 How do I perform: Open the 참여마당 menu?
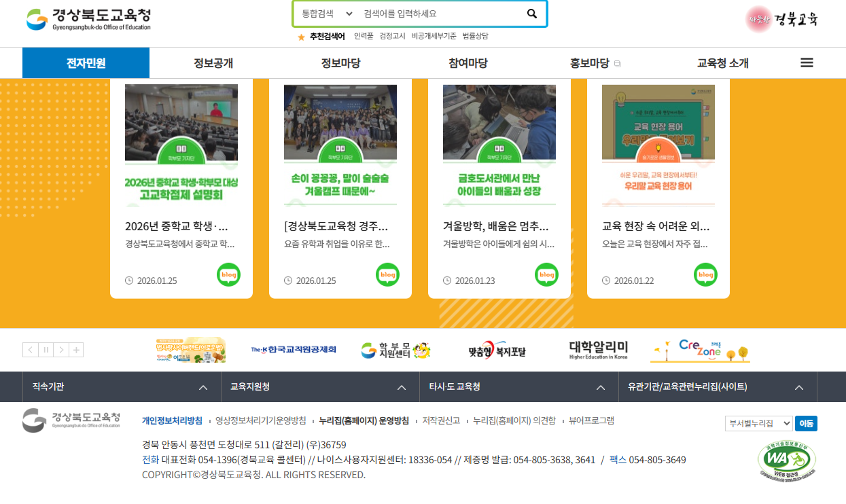pyautogui.click(x=468, y=63)
